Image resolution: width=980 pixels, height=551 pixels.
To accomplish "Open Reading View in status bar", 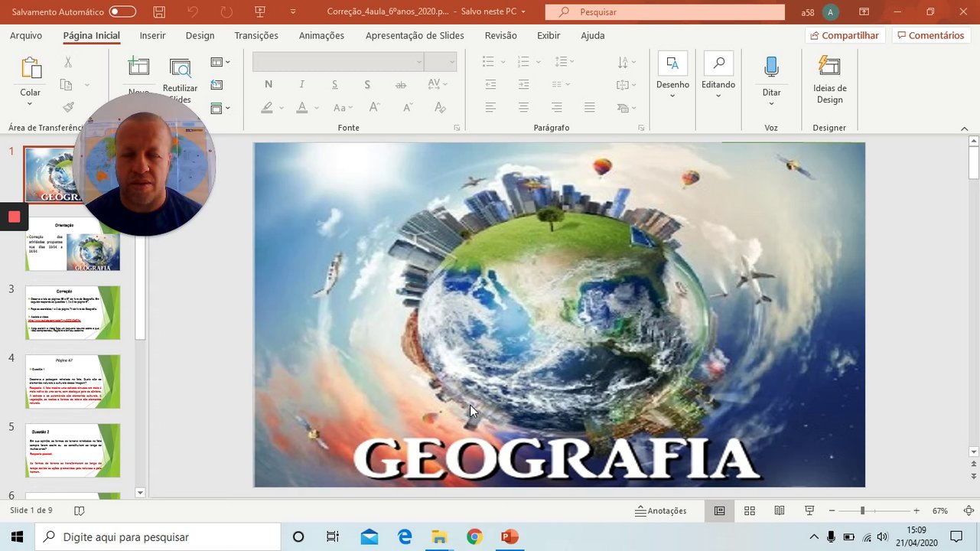I will [779, 510].
